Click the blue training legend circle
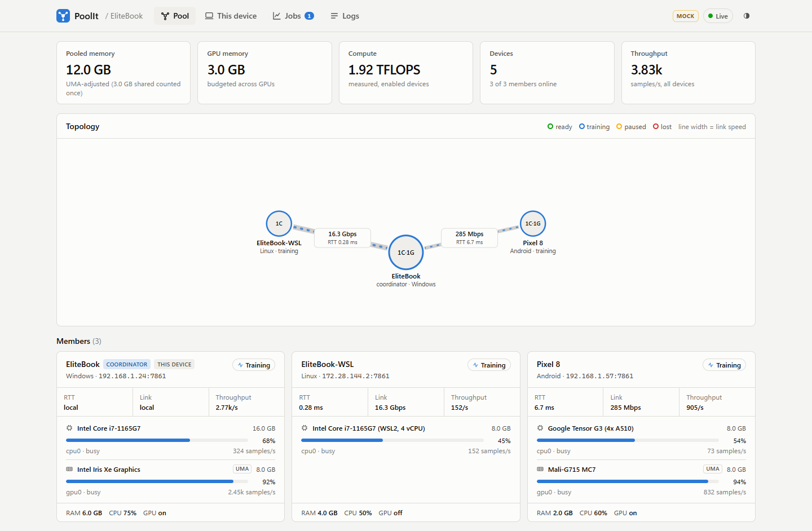Screen dimensions: 812x531 582,126
